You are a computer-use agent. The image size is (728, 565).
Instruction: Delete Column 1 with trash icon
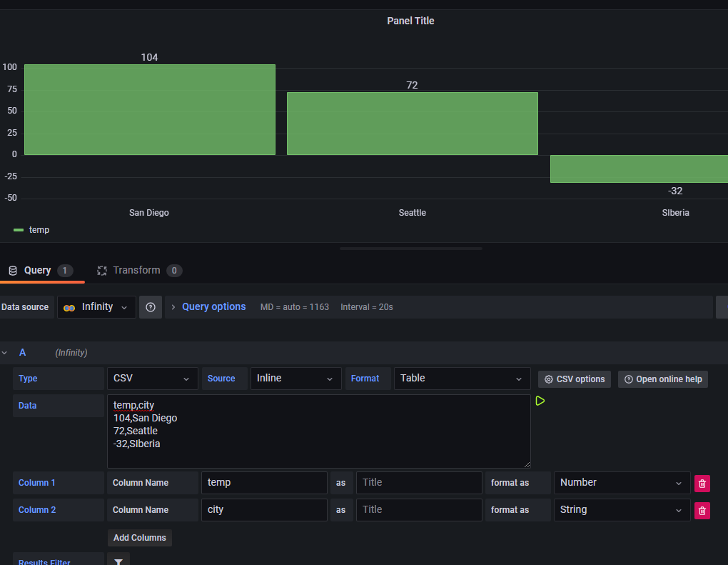702,484
